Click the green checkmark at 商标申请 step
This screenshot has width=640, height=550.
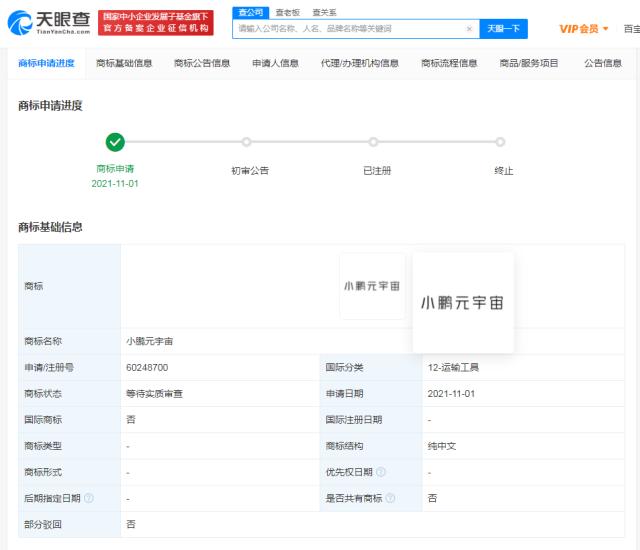tap(116, 142)
